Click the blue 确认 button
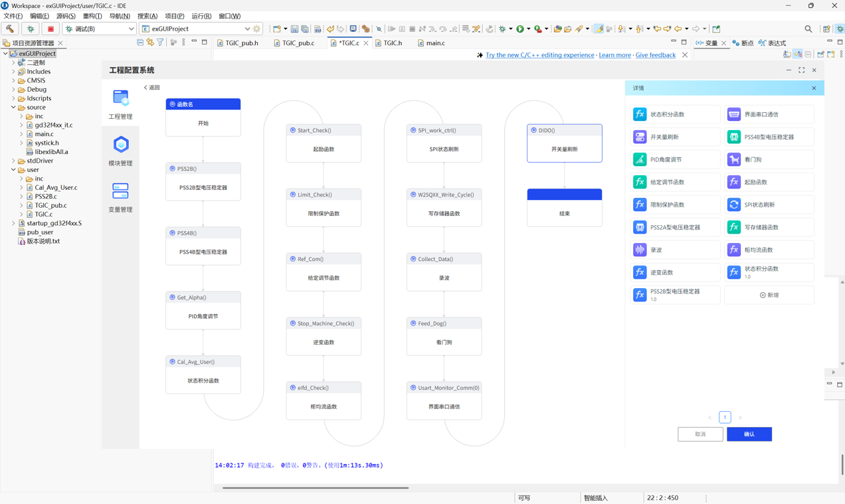845x504 pixels. [x=749, y=434]
